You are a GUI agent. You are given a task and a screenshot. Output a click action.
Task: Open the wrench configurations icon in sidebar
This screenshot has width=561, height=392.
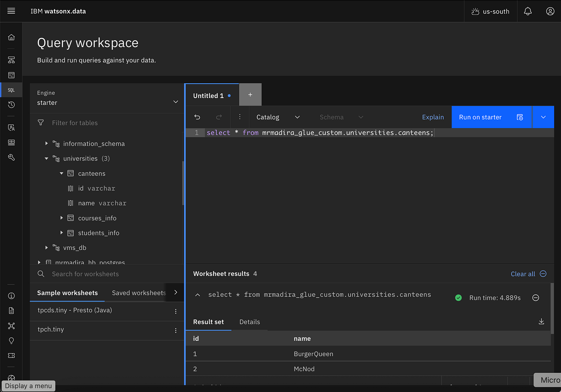(x=11, y=157)
